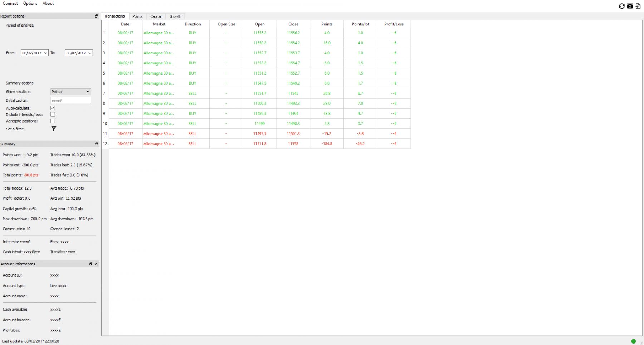Click the -184.8 points cell

click(x=327, y=144)
